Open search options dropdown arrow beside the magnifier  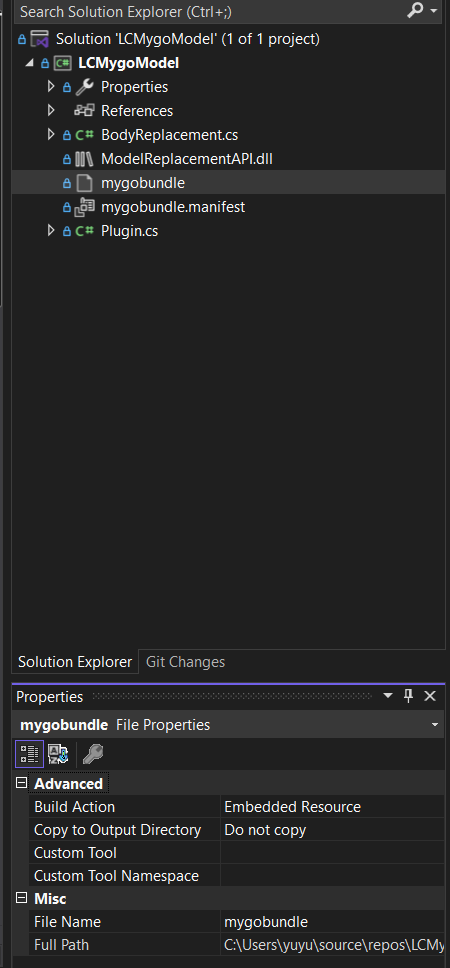433,11
